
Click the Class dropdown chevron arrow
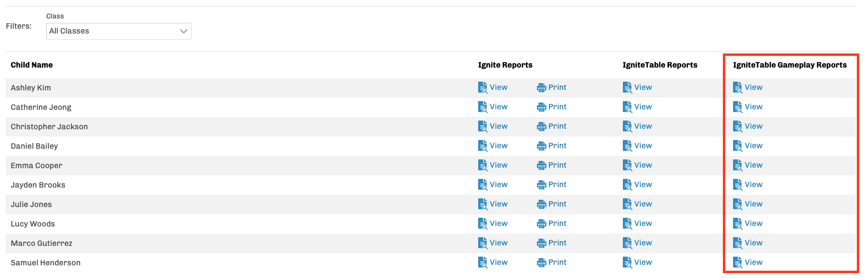(x=184, y=31)
